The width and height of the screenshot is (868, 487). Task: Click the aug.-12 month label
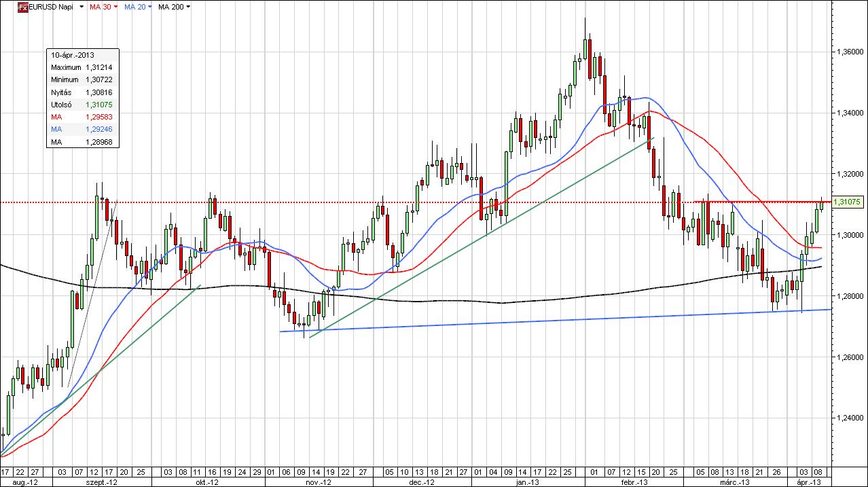pyautogui.click(x=24, y=482)
